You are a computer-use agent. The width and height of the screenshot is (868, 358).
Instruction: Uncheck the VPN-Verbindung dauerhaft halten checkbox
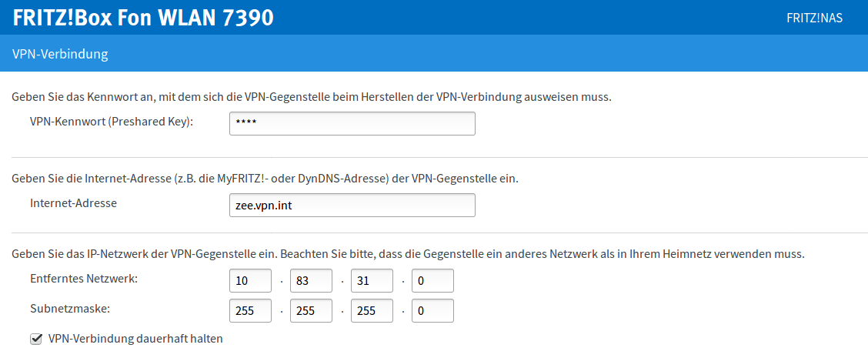coord(35,338)
